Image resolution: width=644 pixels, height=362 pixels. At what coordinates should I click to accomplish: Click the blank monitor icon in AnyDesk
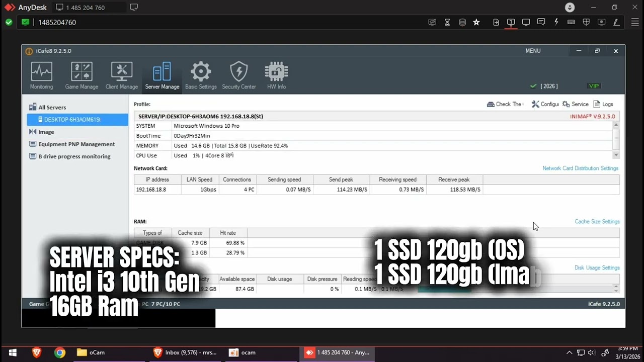[526, 22]
